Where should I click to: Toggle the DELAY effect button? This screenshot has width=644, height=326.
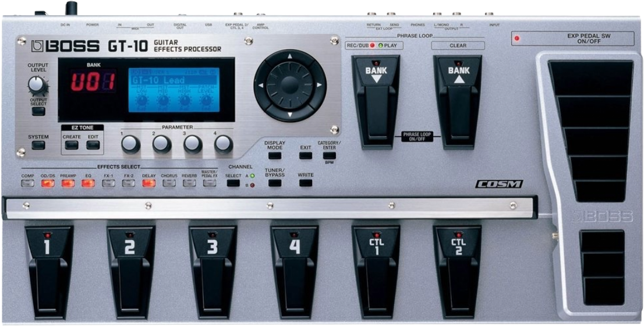(148, 183)
